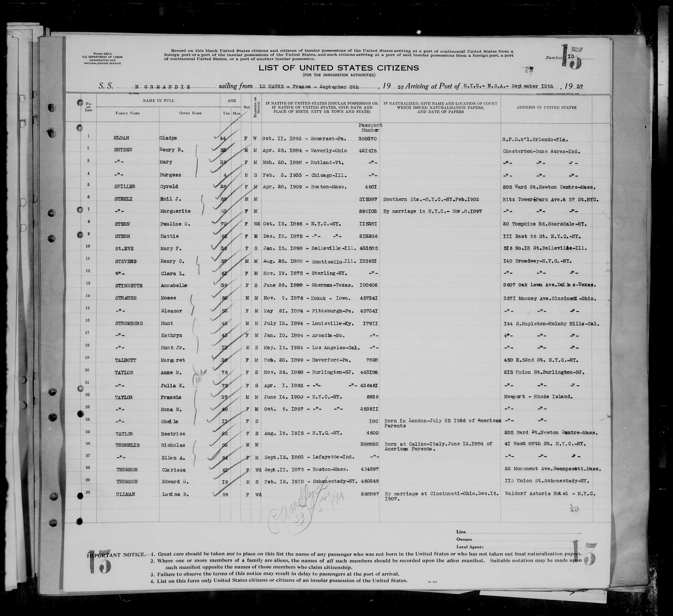This screenshot has height=616, width=673.
Task: Select address 22 Monument Ave.Swampscott.Mass.
Action: (x=553, y=469)
